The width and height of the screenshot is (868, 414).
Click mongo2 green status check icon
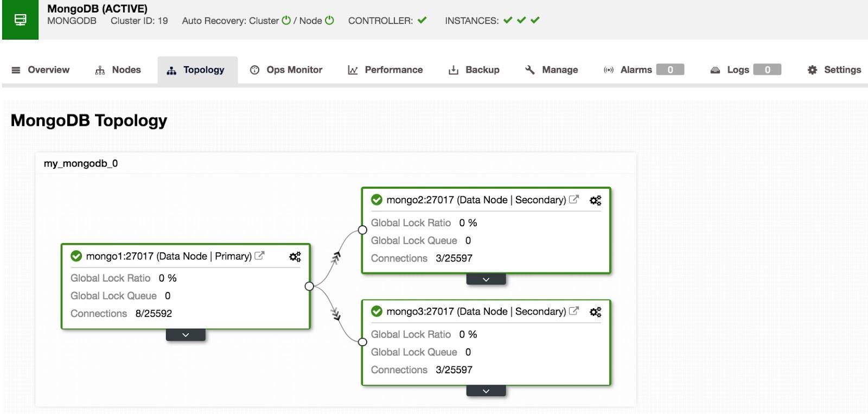pyautogui.click(x=376, y=200)
